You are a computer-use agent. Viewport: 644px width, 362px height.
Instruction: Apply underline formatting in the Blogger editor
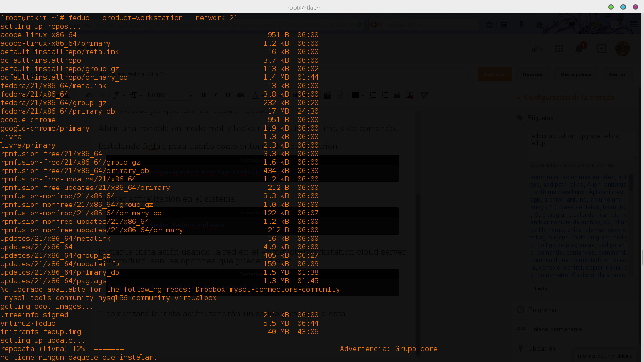pyautogui.click(x=228, y=95)
